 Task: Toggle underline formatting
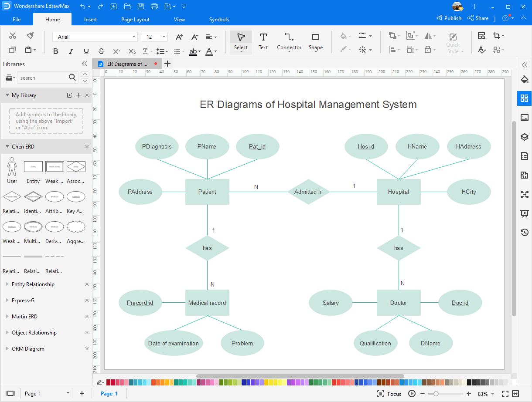pos(86,51)
